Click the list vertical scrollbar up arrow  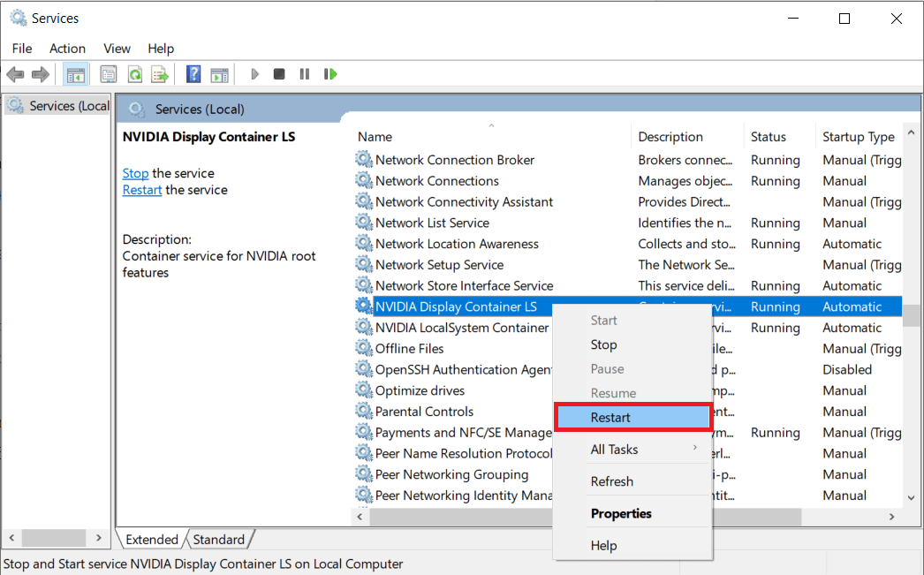[x=911, y=133]
